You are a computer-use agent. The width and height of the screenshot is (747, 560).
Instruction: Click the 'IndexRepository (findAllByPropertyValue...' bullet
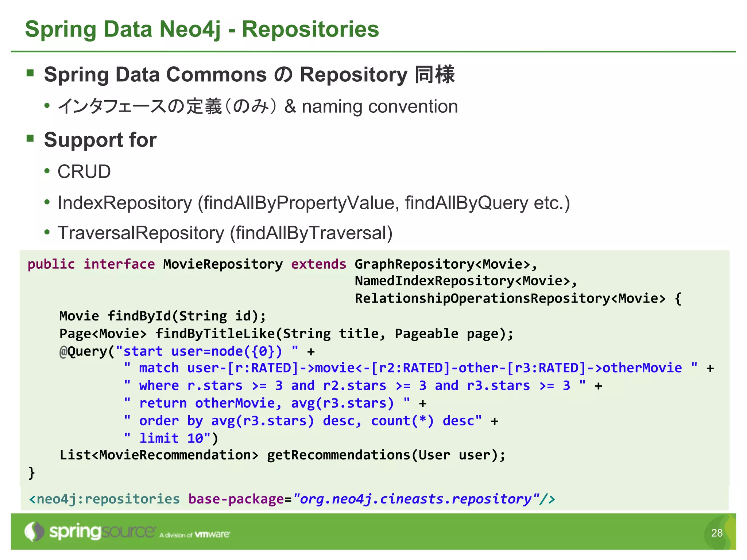(314, 203)
